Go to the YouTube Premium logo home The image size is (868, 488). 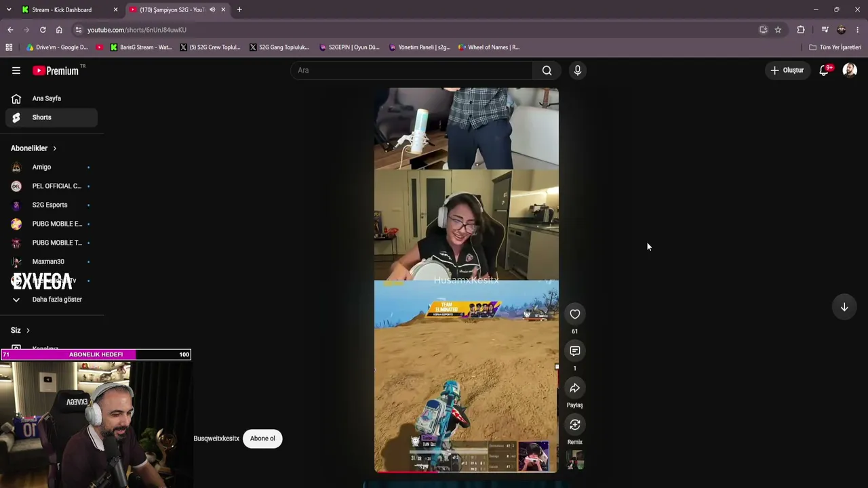pyautogui.click(x=56, y=70)
